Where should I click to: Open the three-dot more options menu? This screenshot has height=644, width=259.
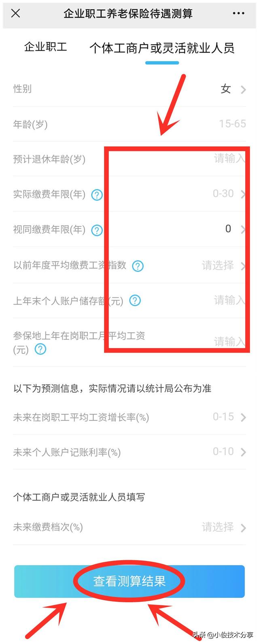point(239,13)
